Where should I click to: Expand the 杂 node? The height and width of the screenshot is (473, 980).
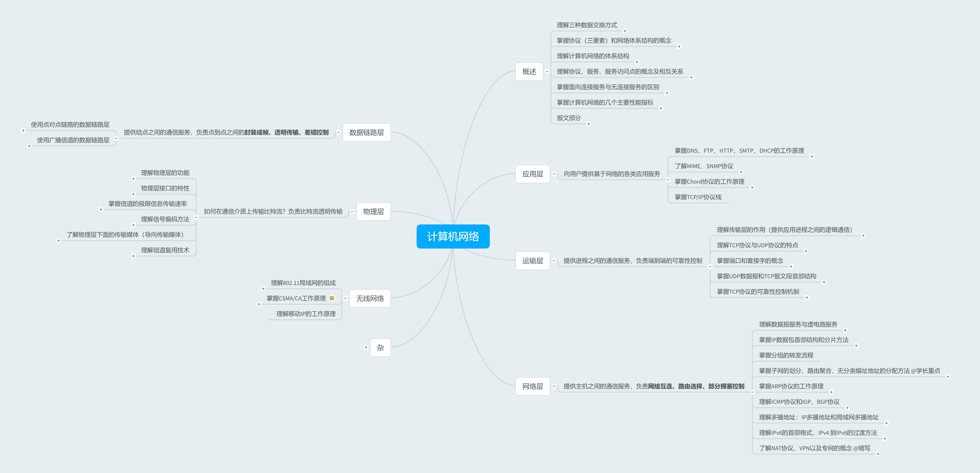tap(366, 347)
